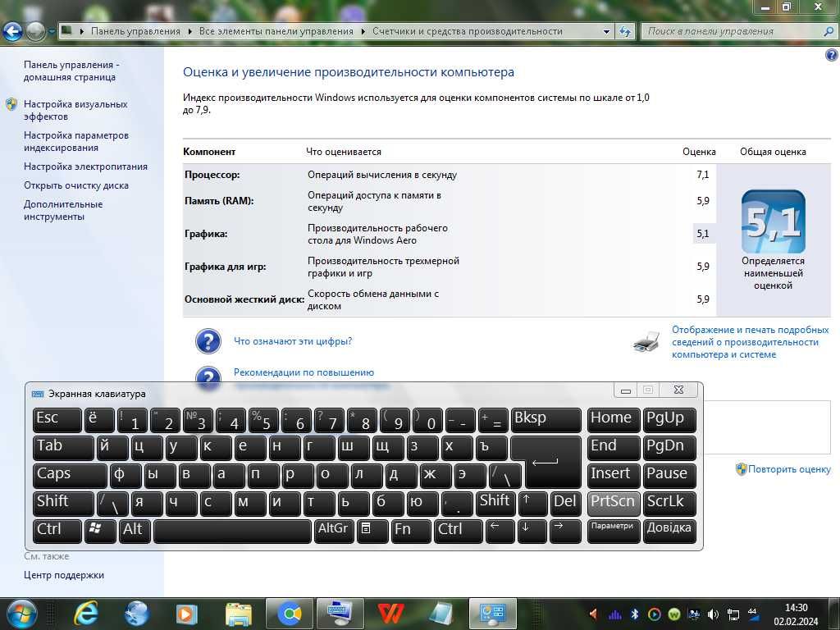Viewport: 840px width, 630px height.
Task: Toggle Fn key on on-screen keyboard
Action: pyautogui.click(x=411, y=531)
